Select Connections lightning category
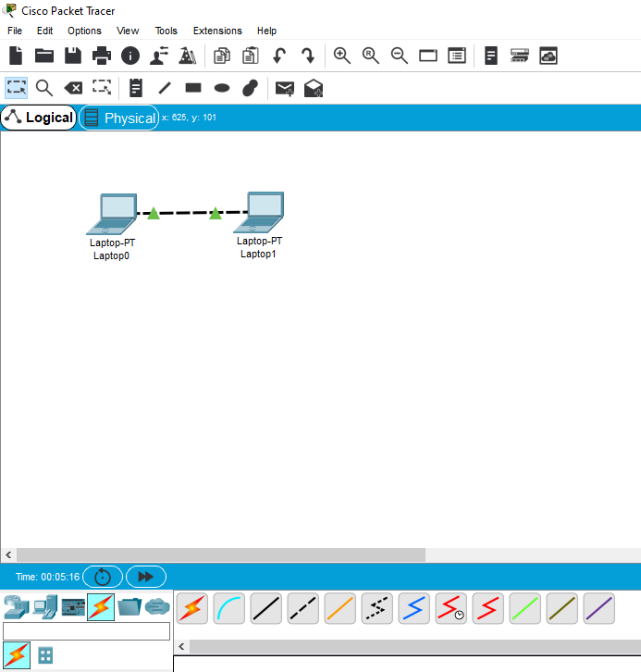This screenshot has width=641, height=672. 101,607
